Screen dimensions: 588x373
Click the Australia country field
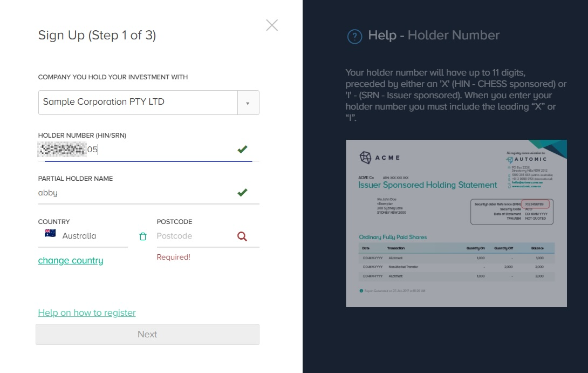[x=83, y=236]
